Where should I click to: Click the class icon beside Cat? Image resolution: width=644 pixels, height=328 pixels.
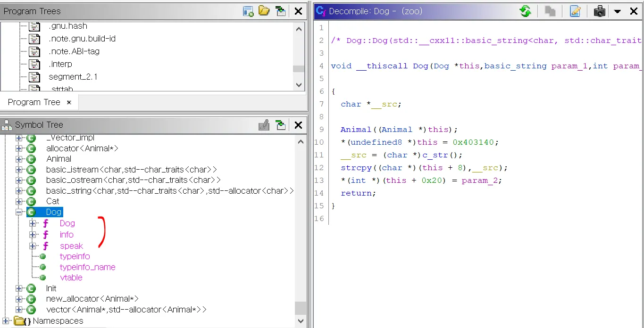pos(31,201)
